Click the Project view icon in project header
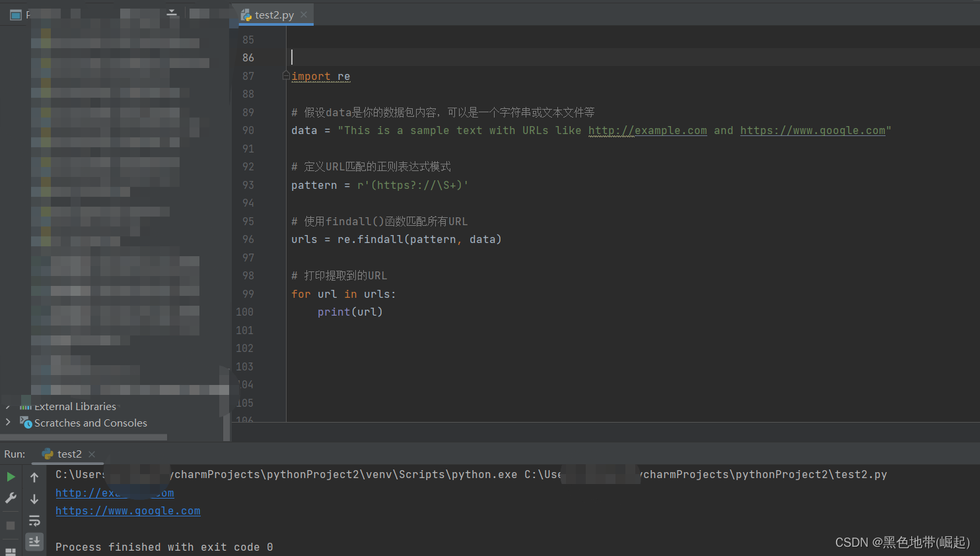This screenshot has height=556, width=980. [16, 15]
